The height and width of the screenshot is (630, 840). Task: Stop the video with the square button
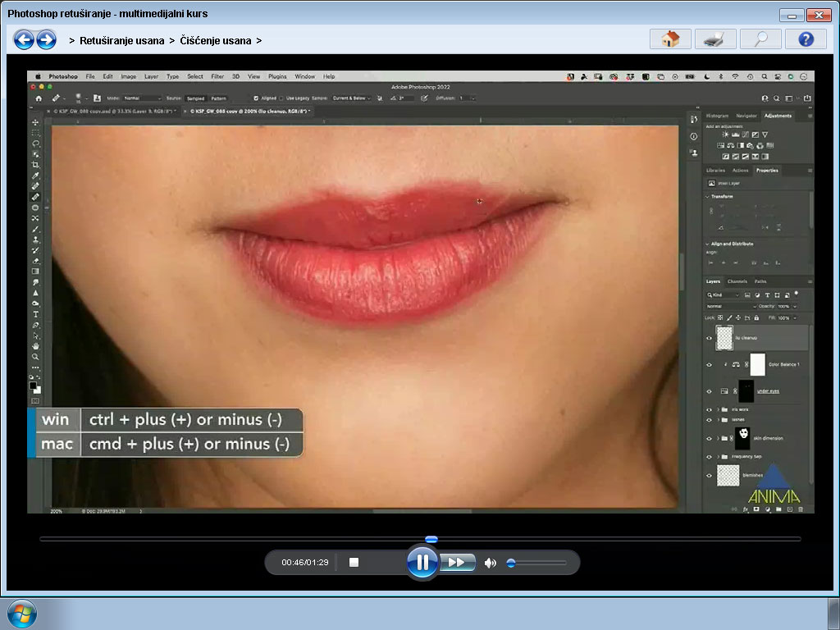click(x=354, y=562)
